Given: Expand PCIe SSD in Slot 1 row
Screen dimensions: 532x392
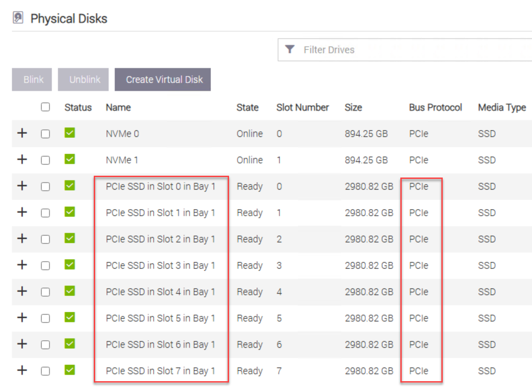Looking at the screenshot, I should click(22, 213).
